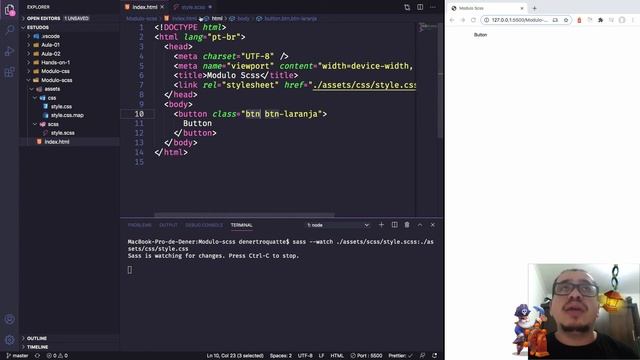This screenshot has height=360, width=640.
Task: Open style.css.map in explorer
Action: (67, 115)
